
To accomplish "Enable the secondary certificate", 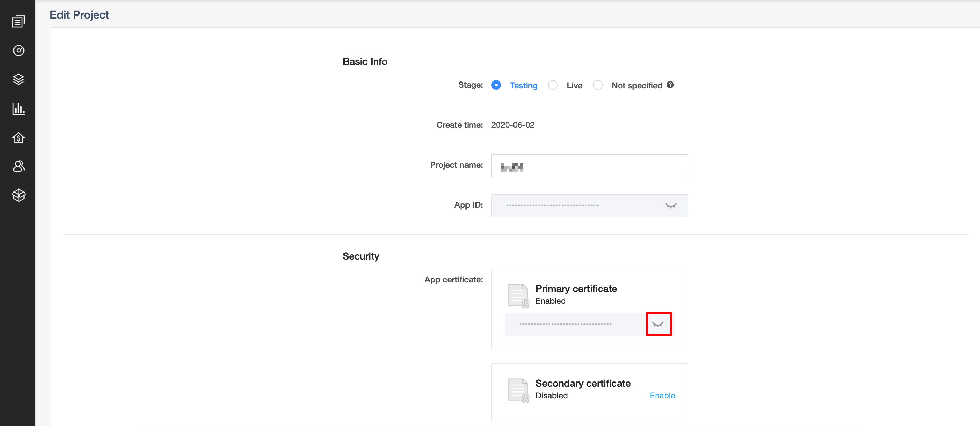I will [662, 396].
